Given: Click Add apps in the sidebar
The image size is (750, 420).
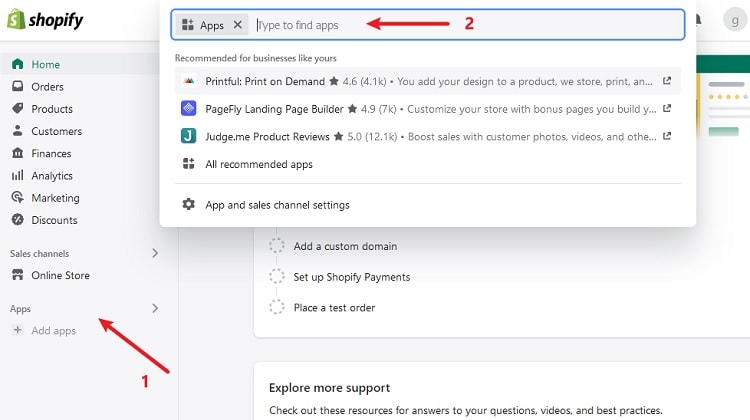Looking at the screenshot, I should (x=54, y=331).
